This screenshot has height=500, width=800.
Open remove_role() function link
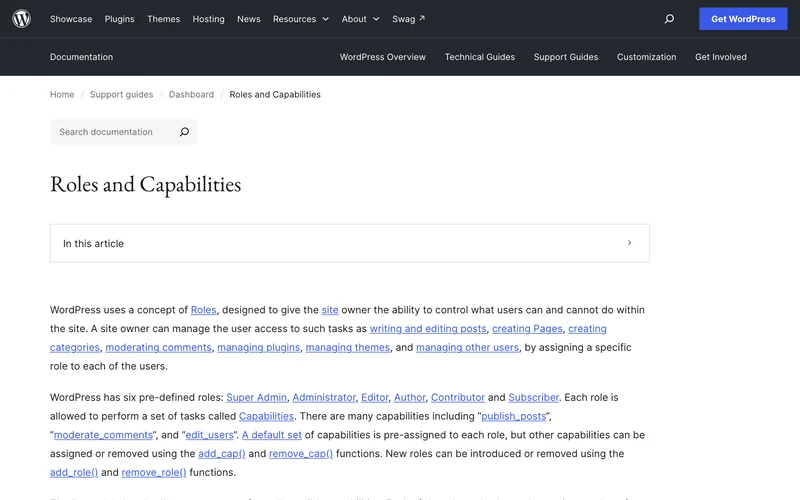pos(154,472)
